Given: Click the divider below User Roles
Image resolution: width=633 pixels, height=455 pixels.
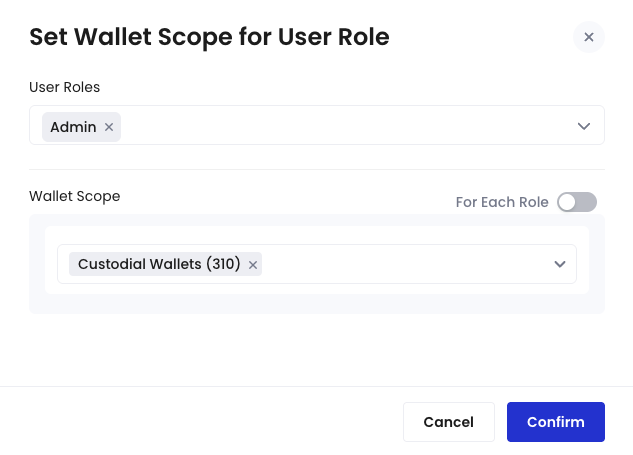Looking at the screenshot, I should (x=316, y=170).
